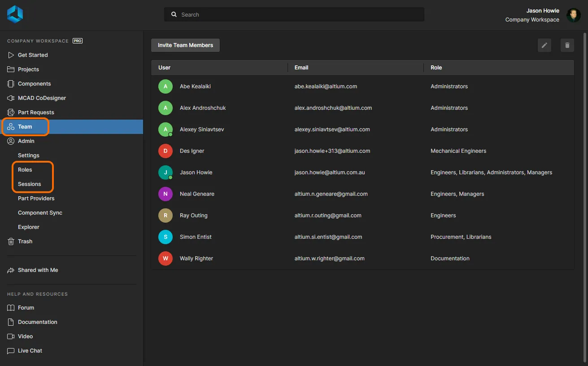Collapse the Admin section in sidebar

[x=26, y=141]
